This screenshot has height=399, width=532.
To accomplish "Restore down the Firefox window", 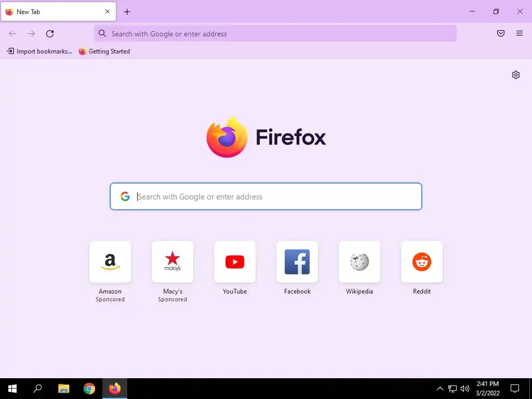I will 496,11.
